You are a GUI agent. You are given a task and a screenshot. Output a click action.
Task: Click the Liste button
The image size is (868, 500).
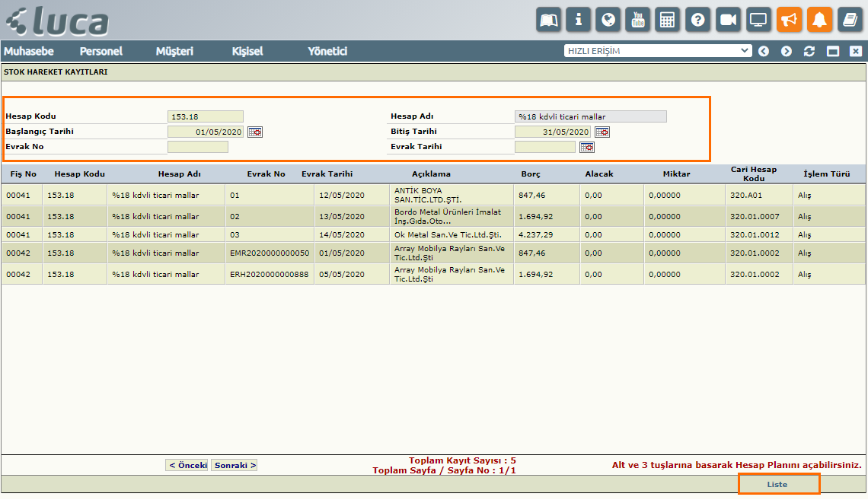777,485
